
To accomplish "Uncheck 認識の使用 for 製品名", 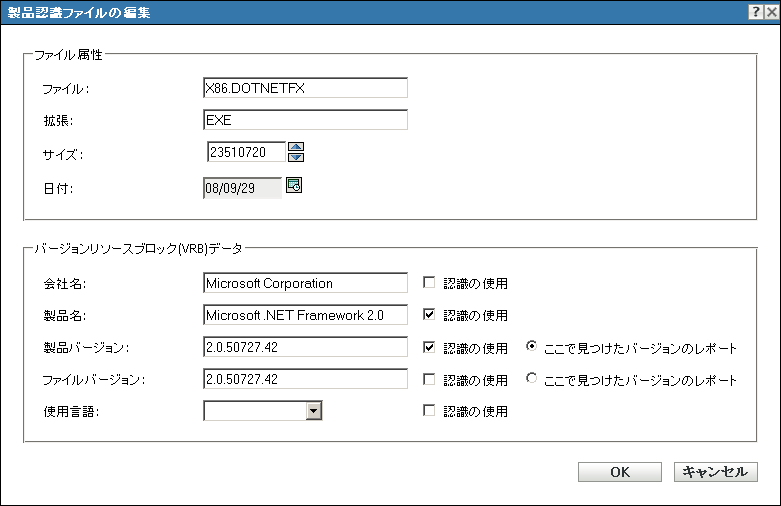I will click(430, 315).
